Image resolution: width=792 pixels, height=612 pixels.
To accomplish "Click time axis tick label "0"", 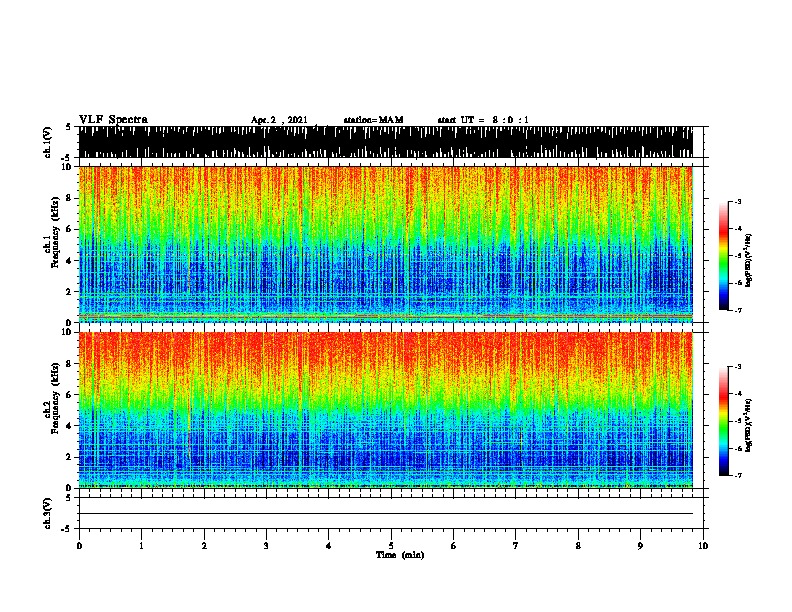I will pyautogui.click(x=79, y=546).
